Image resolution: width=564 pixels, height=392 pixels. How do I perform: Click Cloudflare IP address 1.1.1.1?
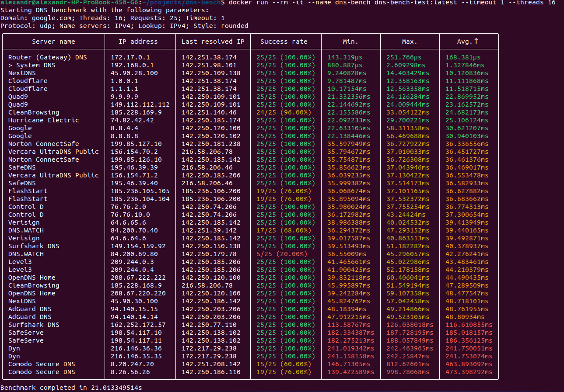[124, 89]
